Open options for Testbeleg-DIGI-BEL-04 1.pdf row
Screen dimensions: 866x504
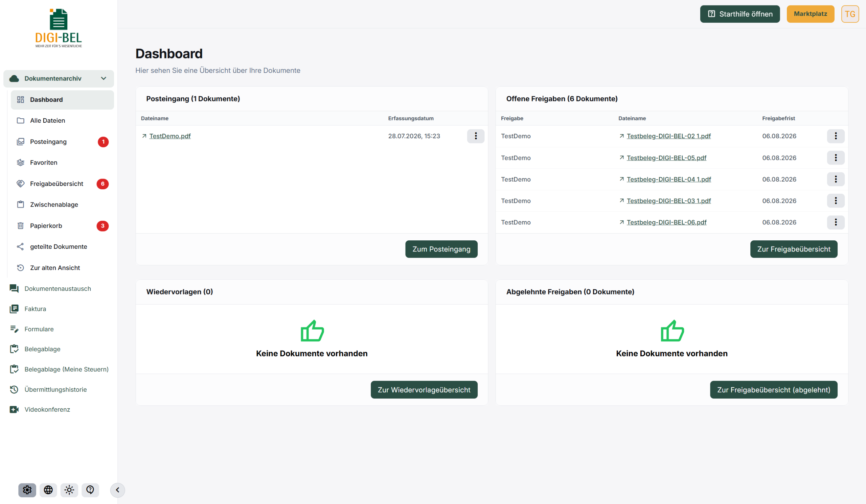click(x=836, y=179)
